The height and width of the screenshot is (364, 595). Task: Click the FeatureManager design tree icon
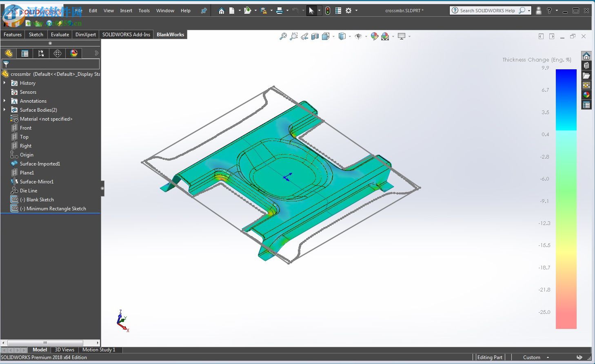(9, 53)
